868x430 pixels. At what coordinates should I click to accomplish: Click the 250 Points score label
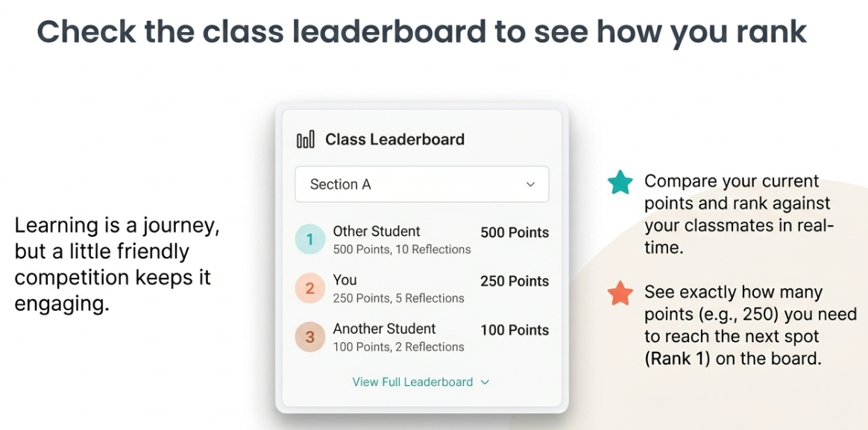coord(515,282)
